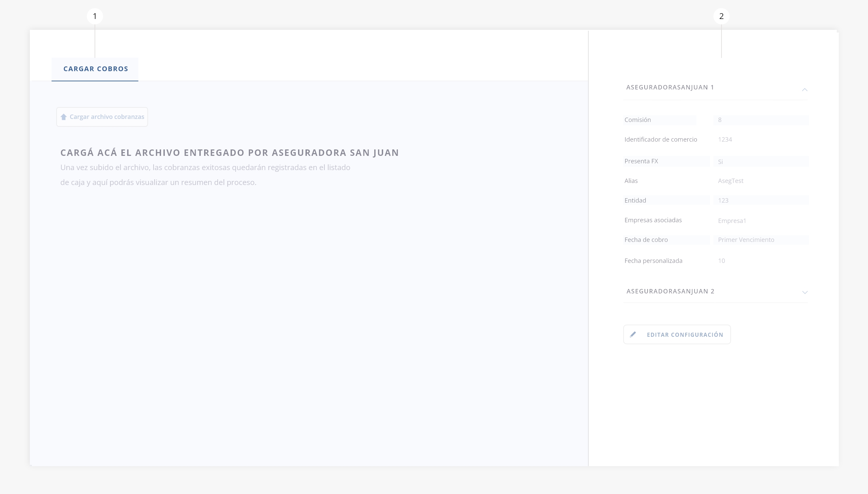
Task: Click the ASEGURADORASANJUAN 1 section header
Action: click(x=670, y=87)
